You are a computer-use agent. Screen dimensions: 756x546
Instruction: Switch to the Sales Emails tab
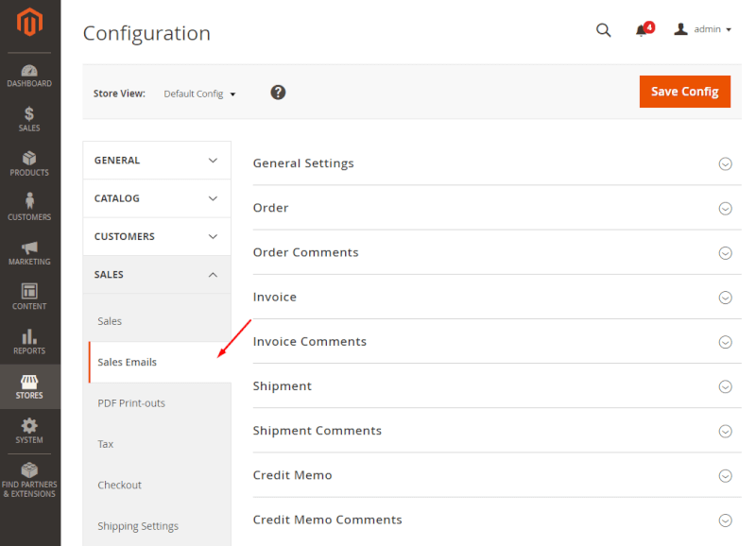tap(127, 362)
